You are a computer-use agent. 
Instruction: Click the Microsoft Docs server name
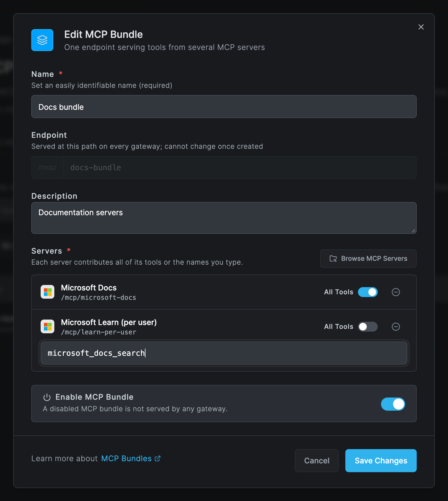tap(89, 288)
